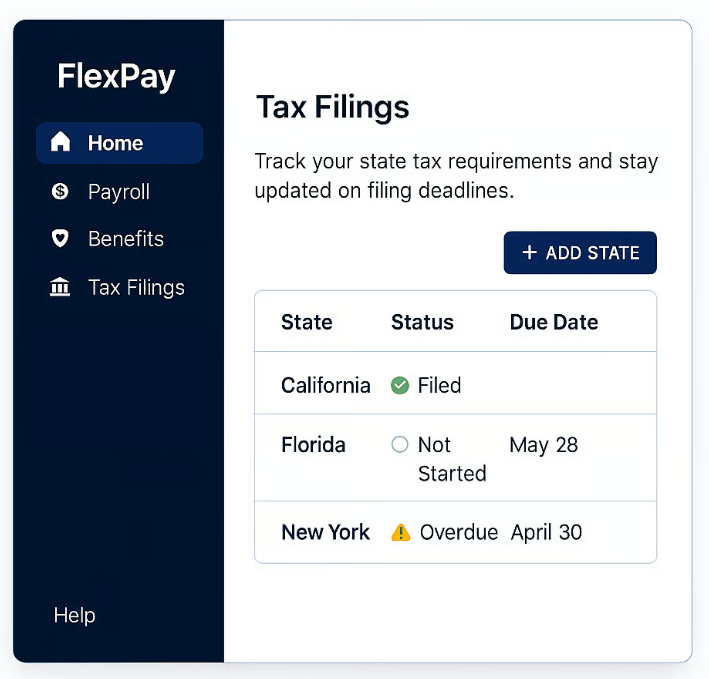Click the Benefits shield heart icon
The image size is (709, 679).
click(60, 239)
